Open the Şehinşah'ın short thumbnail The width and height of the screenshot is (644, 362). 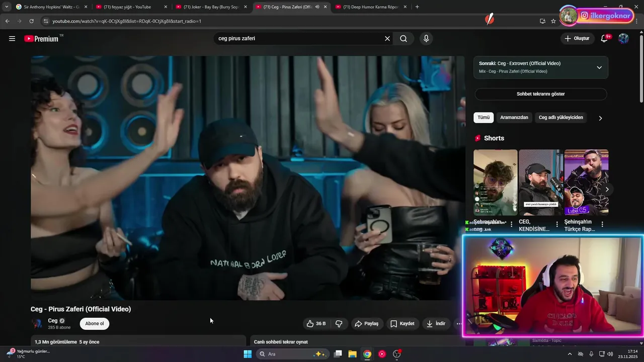(x=495, y=183)
